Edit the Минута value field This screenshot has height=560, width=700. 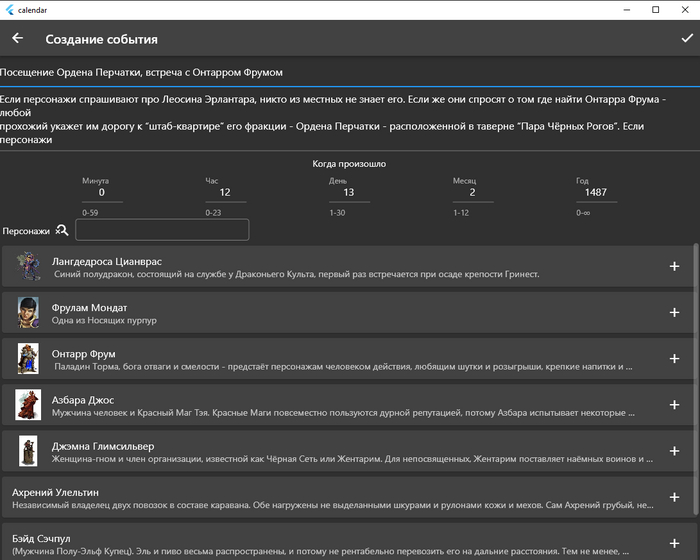pos(101,192)
